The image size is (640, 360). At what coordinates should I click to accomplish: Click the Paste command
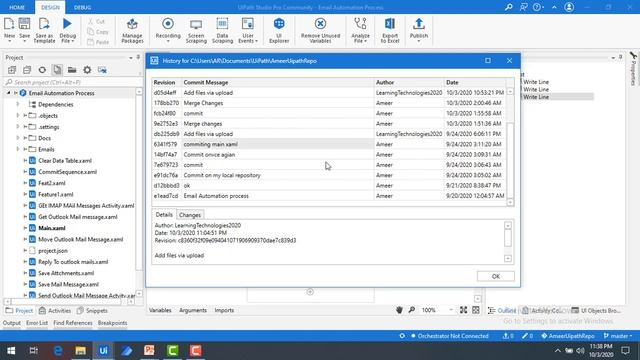[x=98, y=42]
